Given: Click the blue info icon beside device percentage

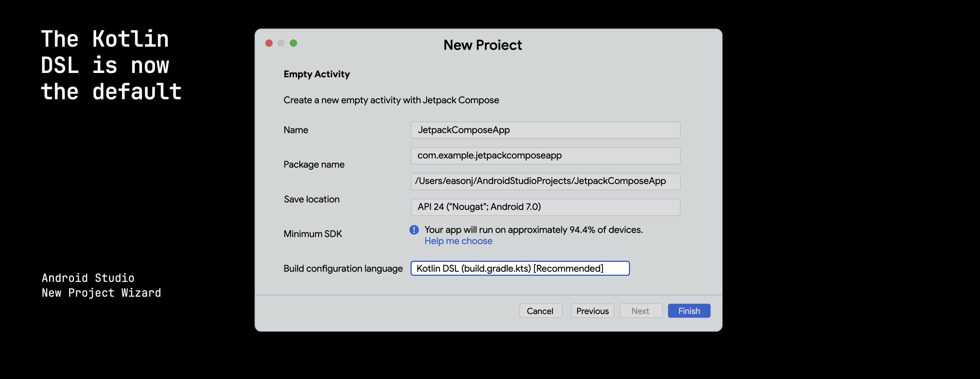Looking at the screenshot, I should click(414, 230).
